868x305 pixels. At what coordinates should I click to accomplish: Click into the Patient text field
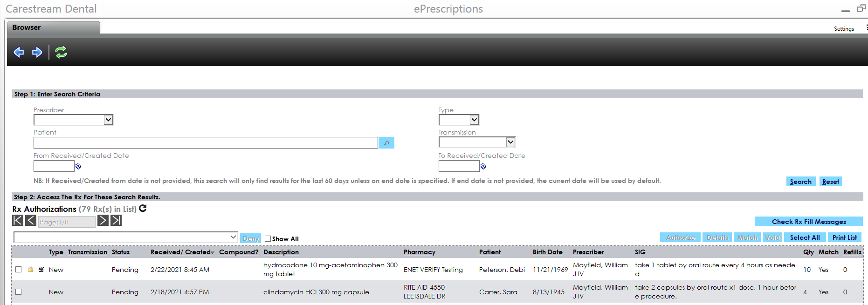click(205, 143)
